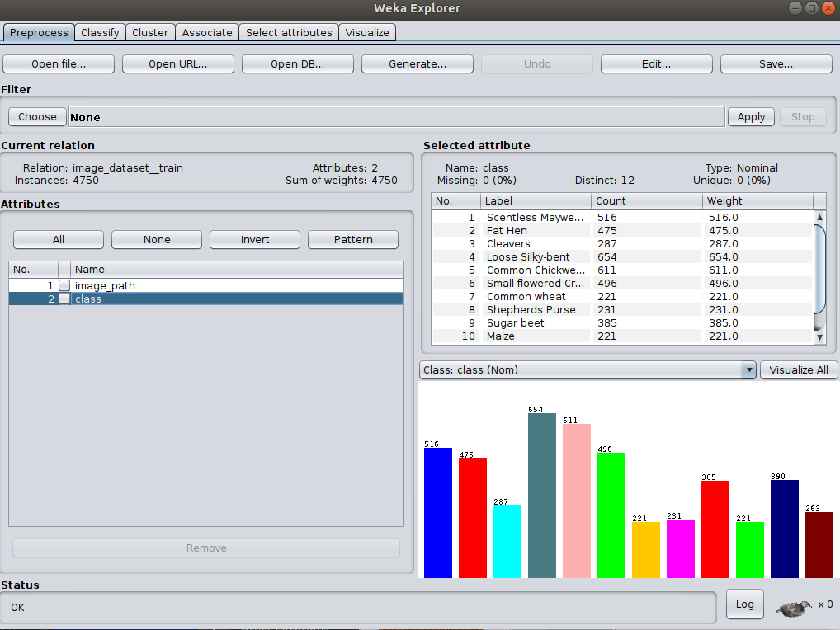Viewport: 840px width, 630px height.
Task: Click the Visualize All button
Action: (799, 370)
